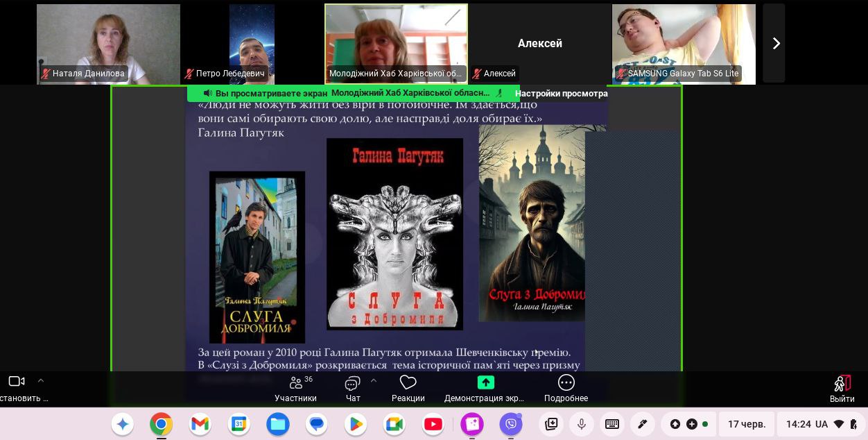868x440 pixels.
Task: Open the on-screen keyboard shelf button
Action: [x=612, y=424]
